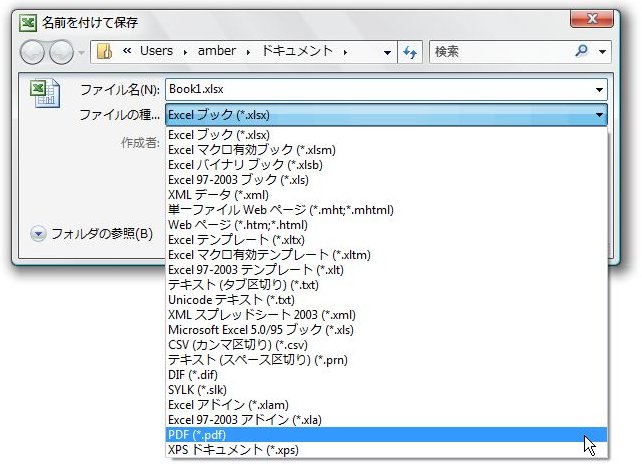The image size is (642, 466).
Task: Pick Web ページ (*.htm;*.html) format
Action: (x=387, y=225)
